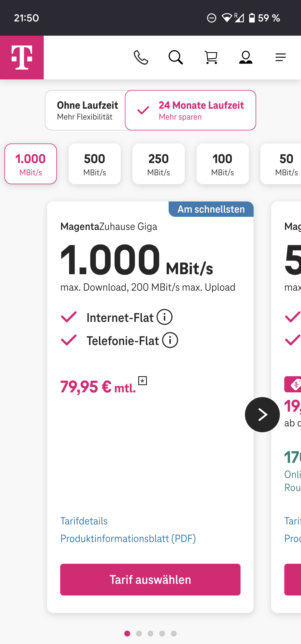Viewport: 301px width, 644px height.
Task: Select the last carousel indicator dot
Action: pyautogui.click(x=173, y=633)
